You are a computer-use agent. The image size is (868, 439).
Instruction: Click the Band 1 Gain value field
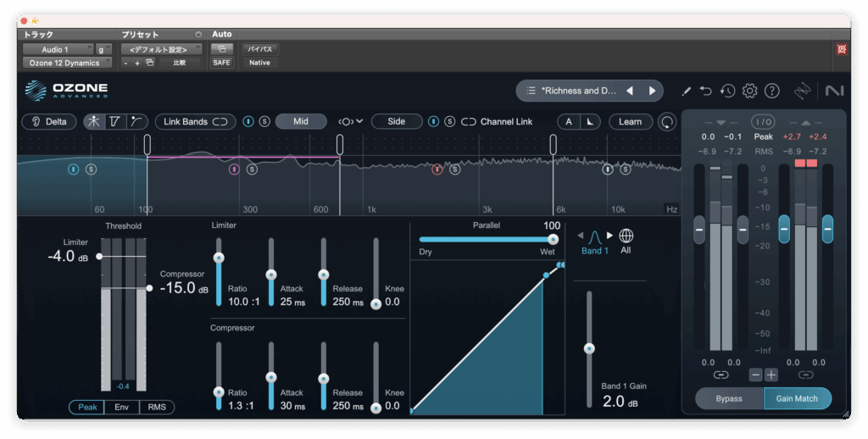(614, 402)
